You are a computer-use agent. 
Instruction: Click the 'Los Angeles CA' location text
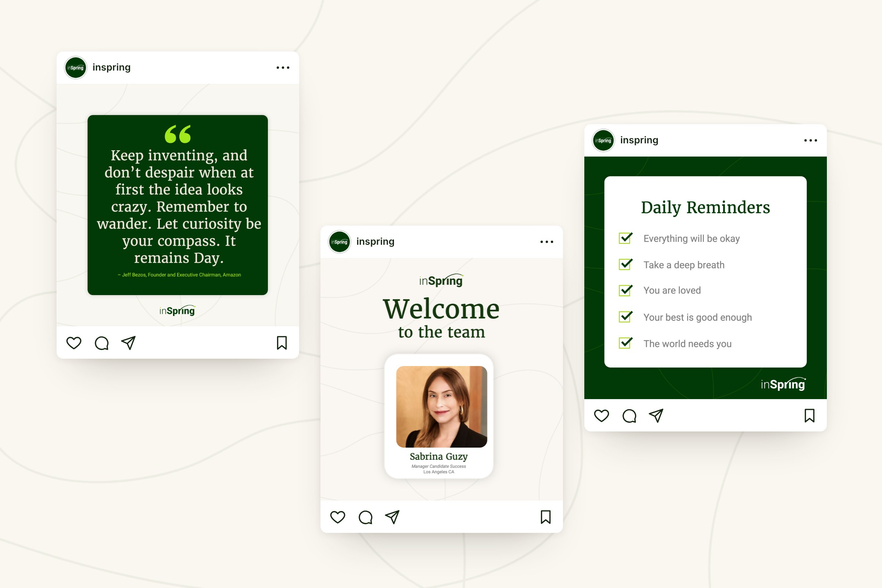439,472
